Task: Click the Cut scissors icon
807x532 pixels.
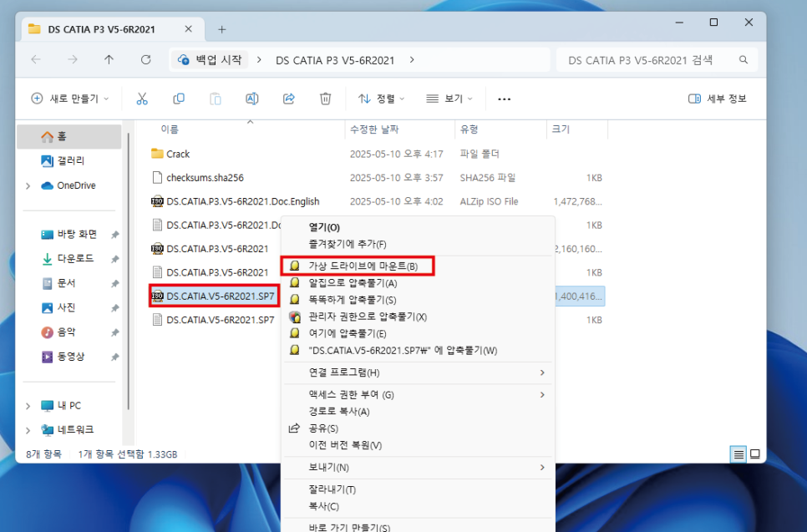Action: tap(142, 99)
